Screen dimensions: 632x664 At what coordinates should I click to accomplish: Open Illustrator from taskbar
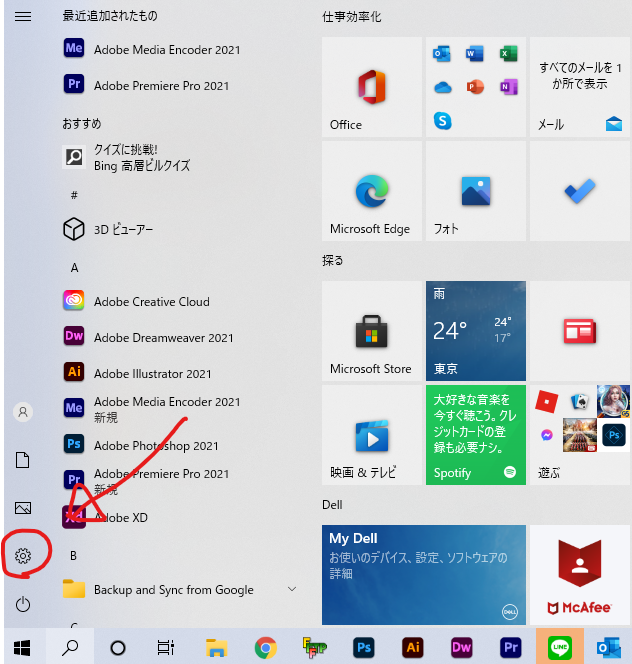[x=413, y=647]
